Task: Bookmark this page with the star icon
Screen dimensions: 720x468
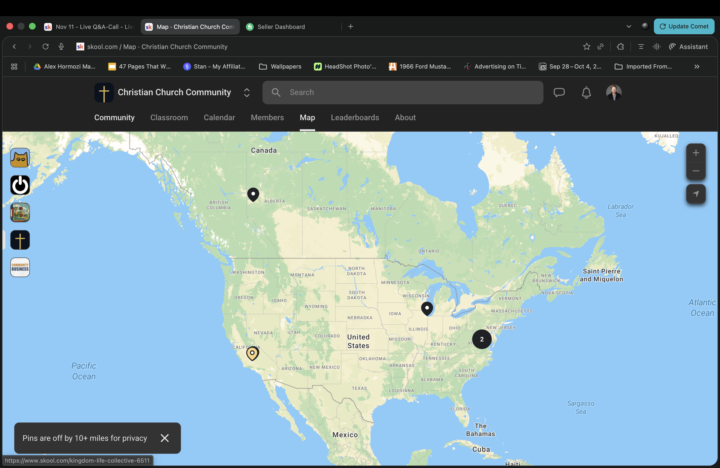Action: [x=587, y=46]
